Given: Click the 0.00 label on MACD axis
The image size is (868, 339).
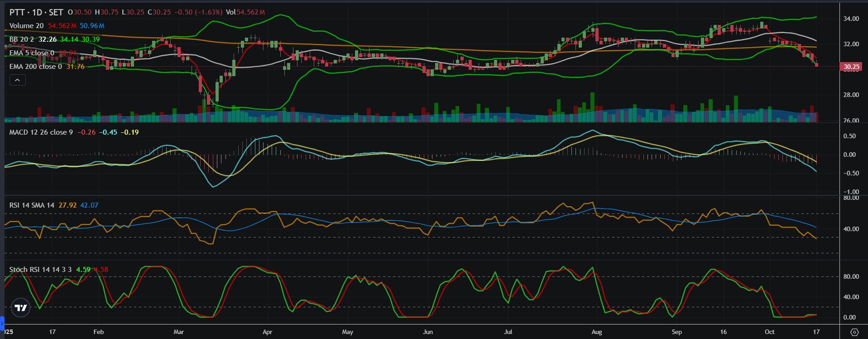Looking at the screenshot, I should pyautogui.click(x=850, y=155).
